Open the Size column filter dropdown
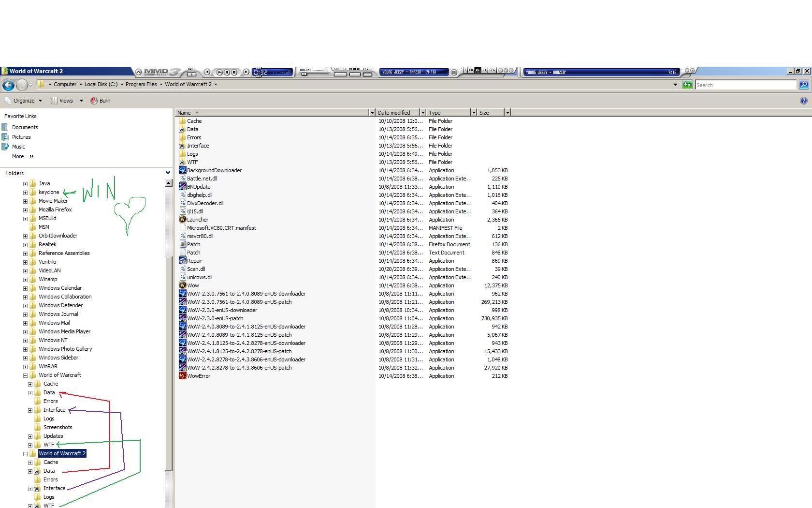Screen dimensions: 812x508 click(507, 112)
